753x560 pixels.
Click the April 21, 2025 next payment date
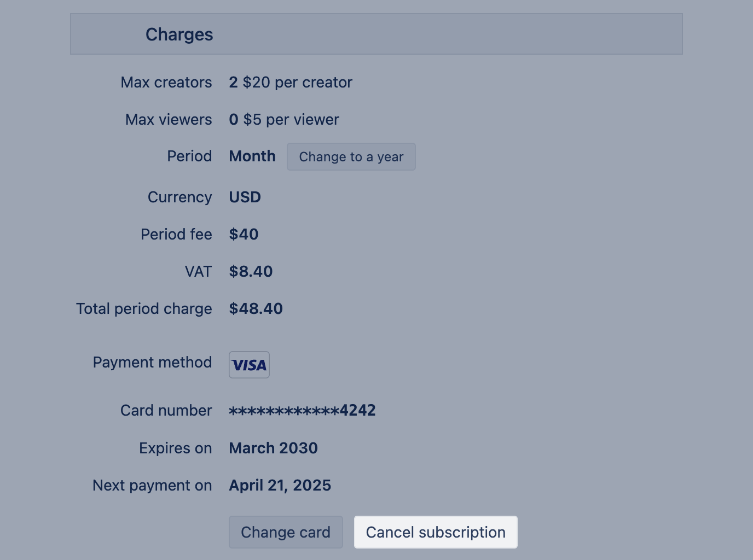(280, 486)
